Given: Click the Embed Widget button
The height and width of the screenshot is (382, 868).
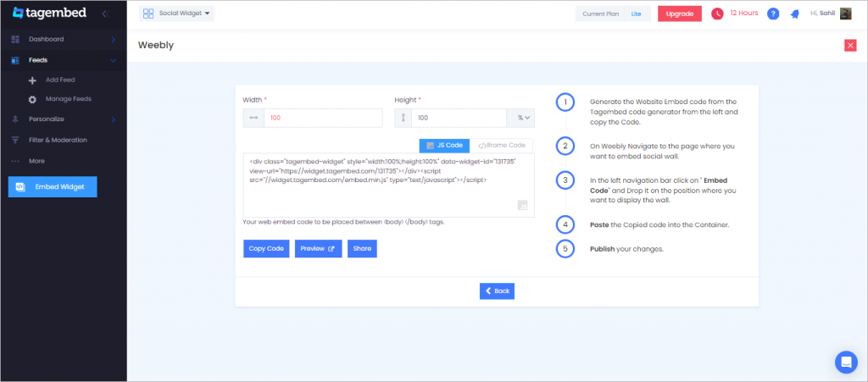Looking at the screenshot, I should [53, 187].
